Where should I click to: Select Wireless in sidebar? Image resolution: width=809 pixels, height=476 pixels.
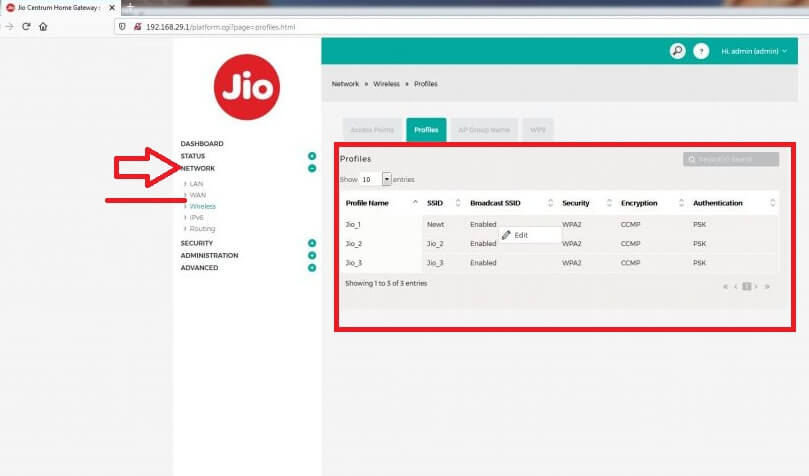coord(203,206)
